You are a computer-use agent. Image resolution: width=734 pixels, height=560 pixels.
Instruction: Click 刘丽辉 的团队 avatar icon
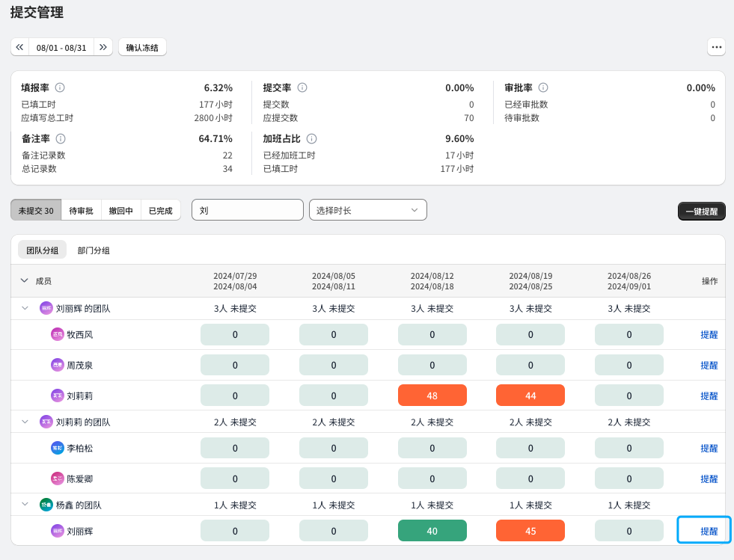pos(46,308)
